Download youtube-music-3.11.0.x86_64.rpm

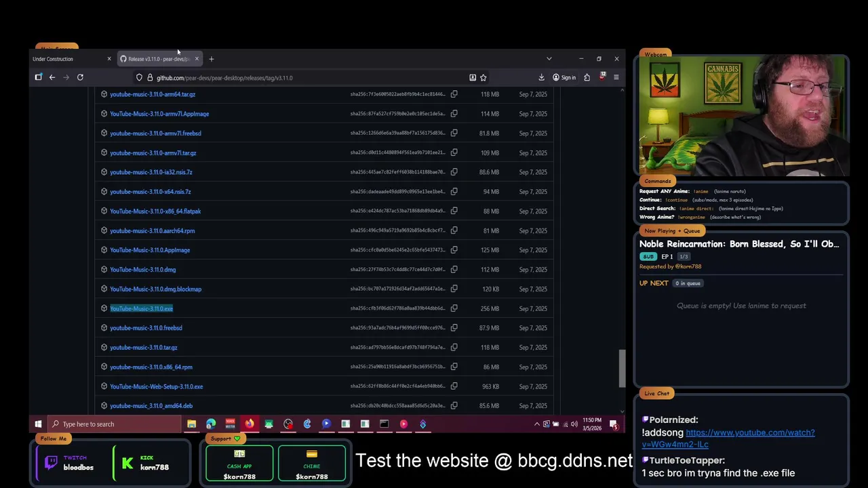(151, 367)
